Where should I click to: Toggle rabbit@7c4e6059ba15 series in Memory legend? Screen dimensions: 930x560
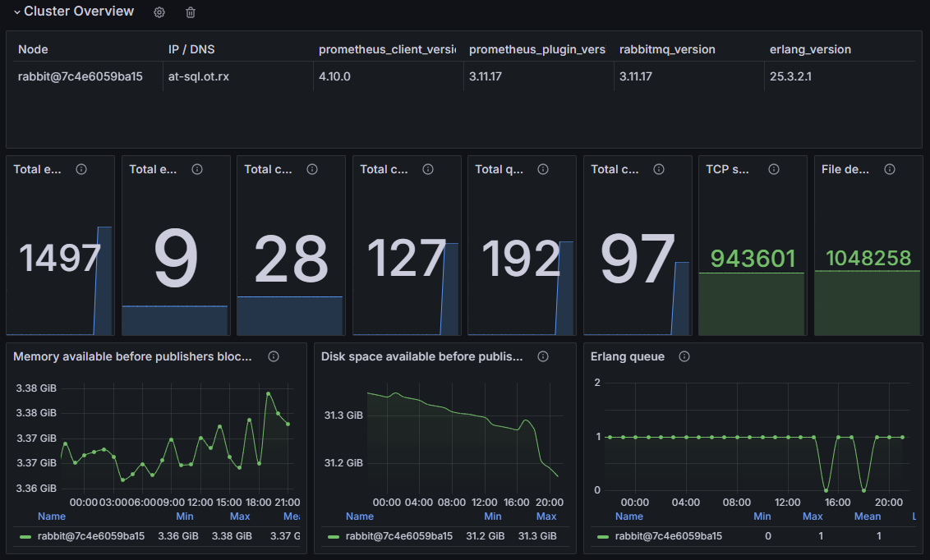tap(91, 536)
